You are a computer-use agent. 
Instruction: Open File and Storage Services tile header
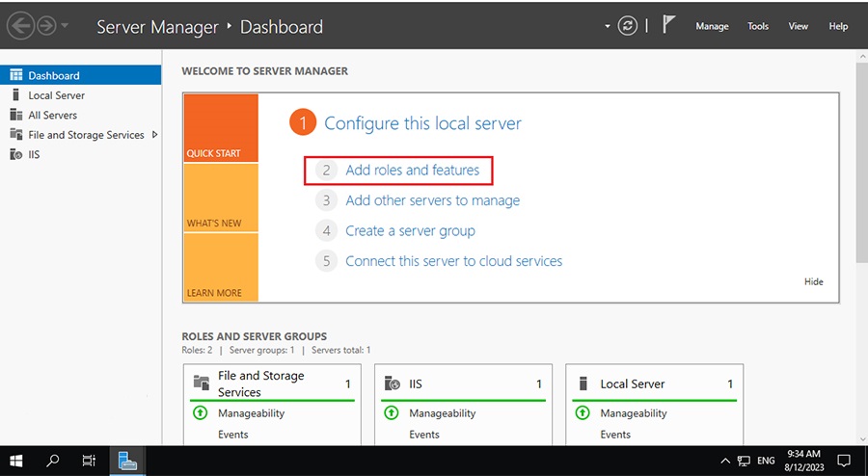[272, 383]
